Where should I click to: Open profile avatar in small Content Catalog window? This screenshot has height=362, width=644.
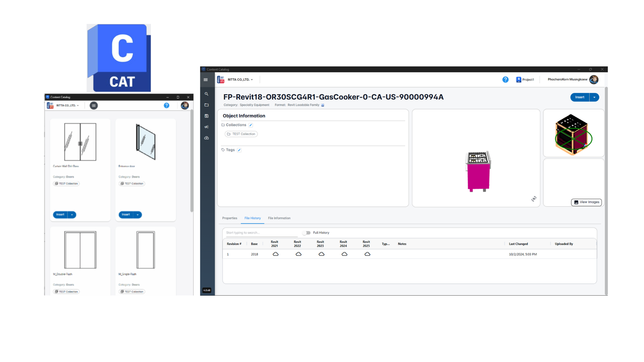point(185,106)
